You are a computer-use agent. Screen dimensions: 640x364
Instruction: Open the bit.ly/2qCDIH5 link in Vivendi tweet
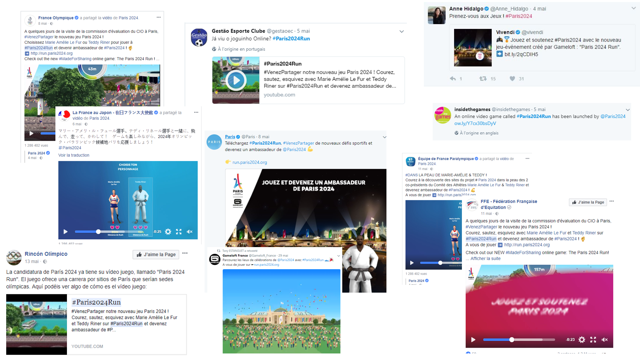tap(521, 54)
